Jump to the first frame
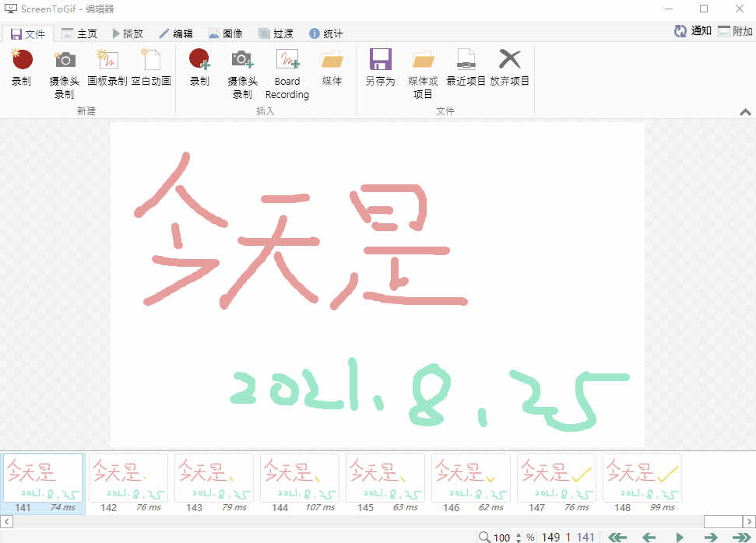 pos(617,537)
